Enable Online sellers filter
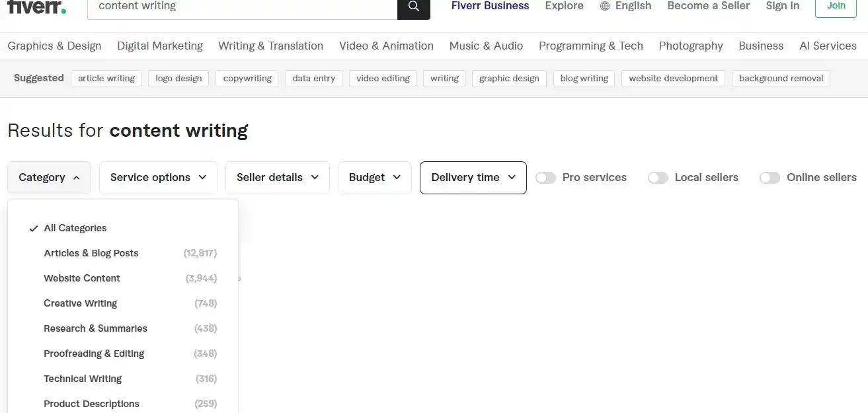This screenshot has width=868, height=413. pyautogui.click(x=769, y=177)
